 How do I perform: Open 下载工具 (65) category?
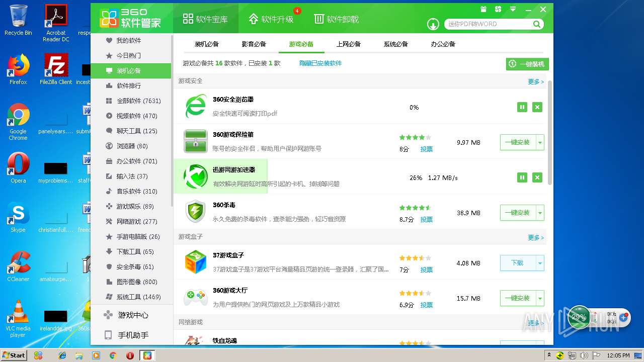[x=131, y=251]
